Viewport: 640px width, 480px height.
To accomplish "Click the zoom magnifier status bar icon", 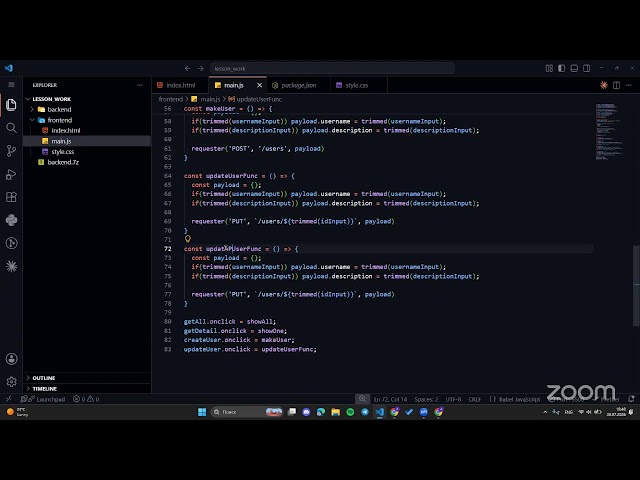I will 362,399.
